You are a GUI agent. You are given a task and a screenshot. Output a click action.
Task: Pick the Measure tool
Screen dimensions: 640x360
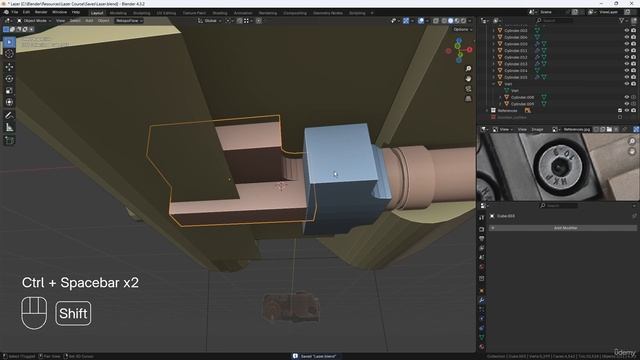pyautogui.click(x=9, y=127)
